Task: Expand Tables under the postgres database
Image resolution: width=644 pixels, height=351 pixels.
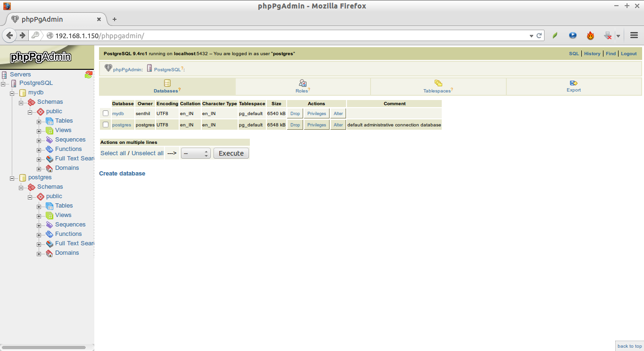Action: 39,206
